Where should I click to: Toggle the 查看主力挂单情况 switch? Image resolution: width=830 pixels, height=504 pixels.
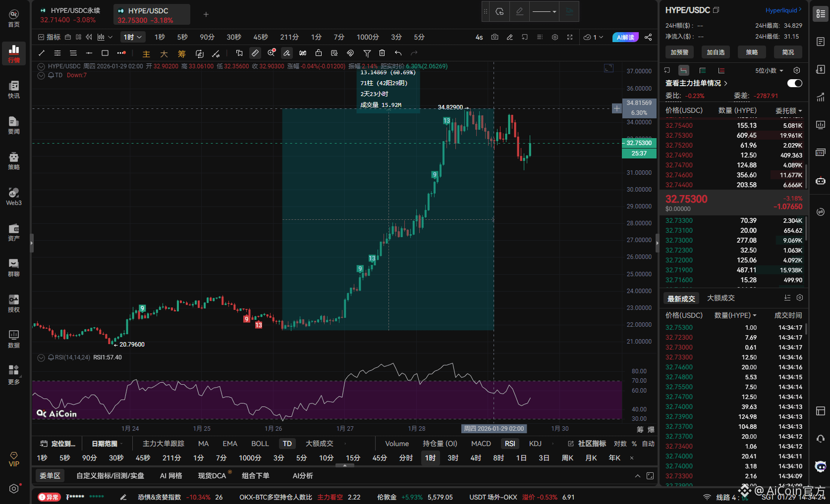(794, 83)
